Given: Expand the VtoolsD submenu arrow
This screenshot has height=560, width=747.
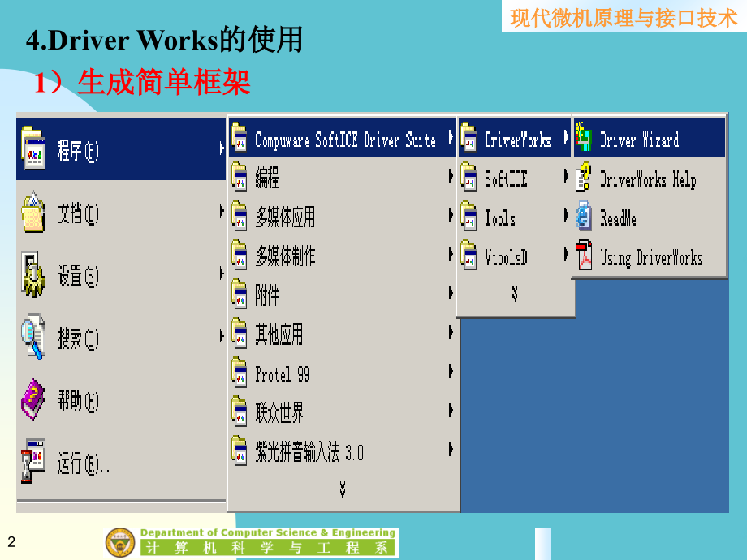Looking at the screenshot, I should pyautogui.click(x=566, y=254).
